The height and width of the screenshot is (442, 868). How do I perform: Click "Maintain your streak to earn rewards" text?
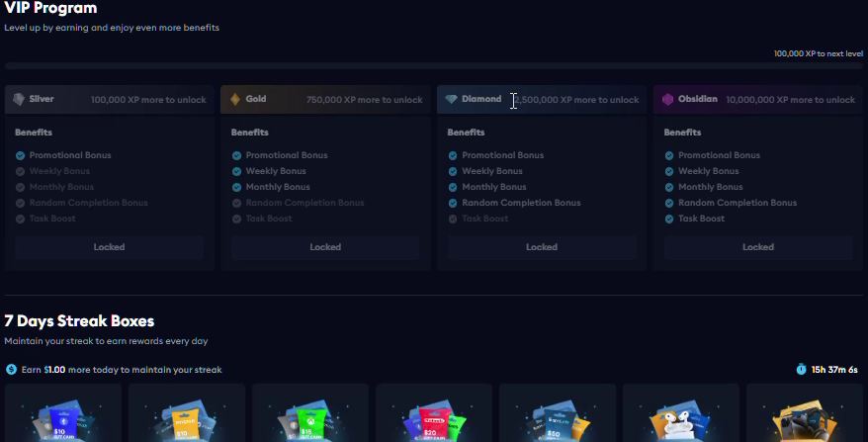tap(107, 341)
